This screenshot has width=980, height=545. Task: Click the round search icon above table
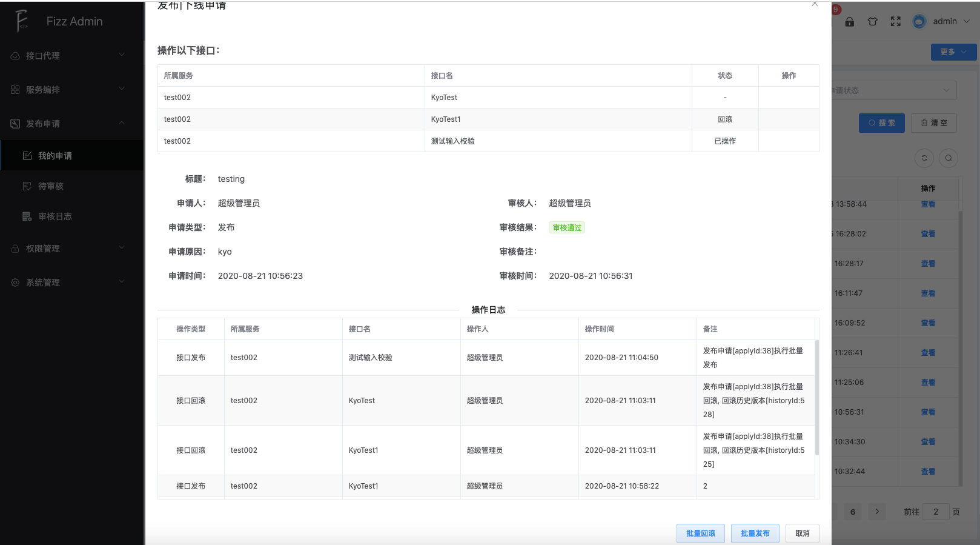tap(948, 158)
